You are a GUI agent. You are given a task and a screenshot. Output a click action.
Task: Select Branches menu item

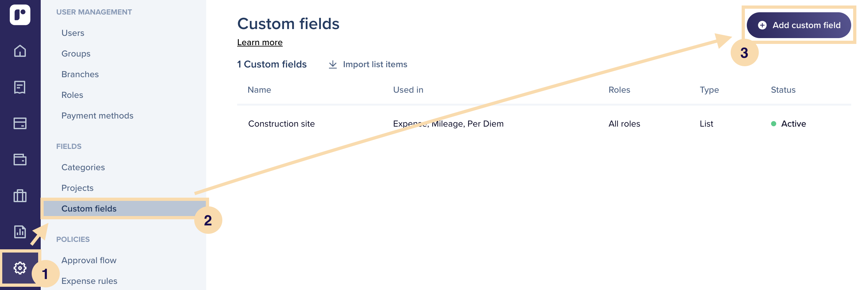[80, 74]
